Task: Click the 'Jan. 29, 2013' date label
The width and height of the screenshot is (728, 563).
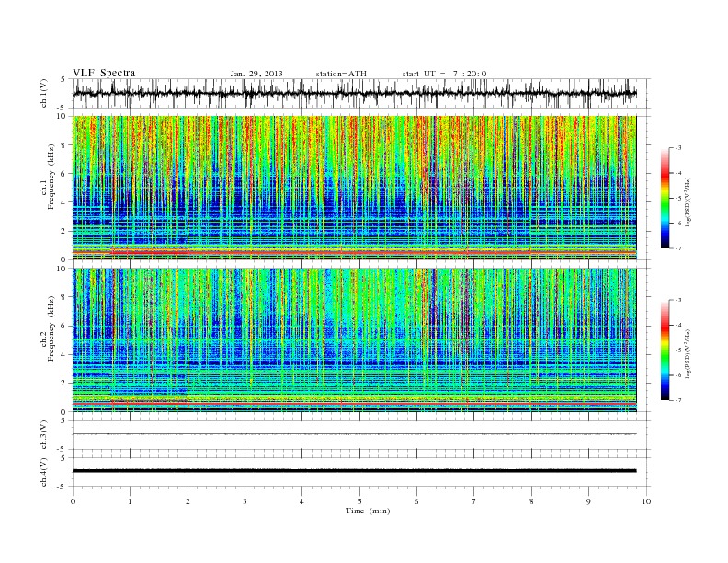Action: click(256, 74)
